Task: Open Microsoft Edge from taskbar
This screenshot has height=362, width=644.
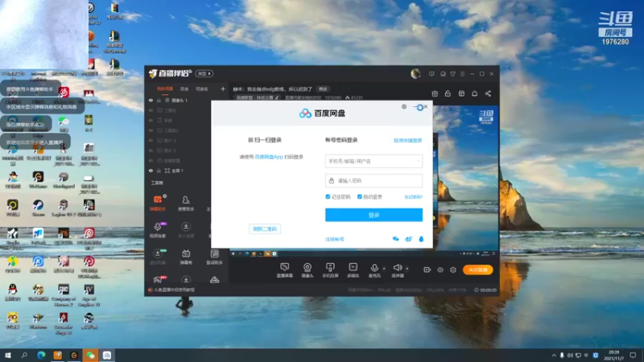Action: coord(41,355)
